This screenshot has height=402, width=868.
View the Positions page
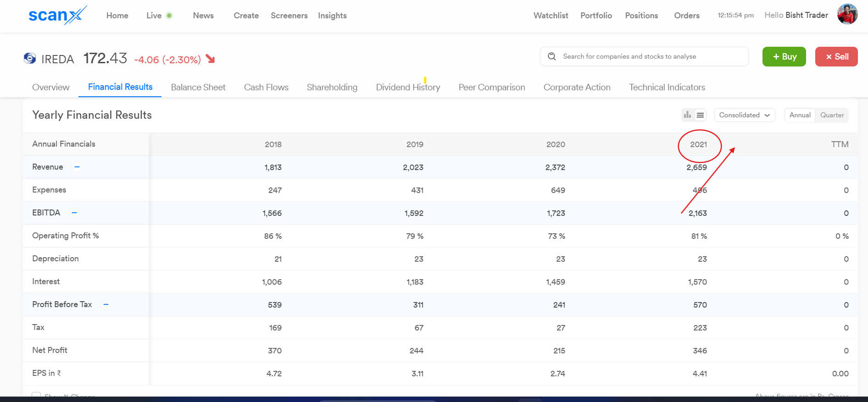[642, 16]
